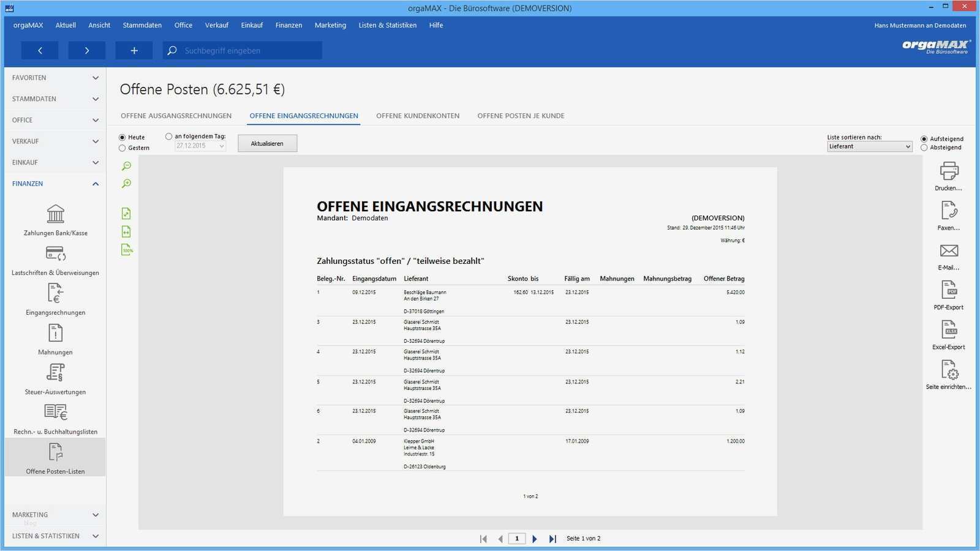
Task: Export report via PDF-Export icon
Action: (x=949, y=290)
